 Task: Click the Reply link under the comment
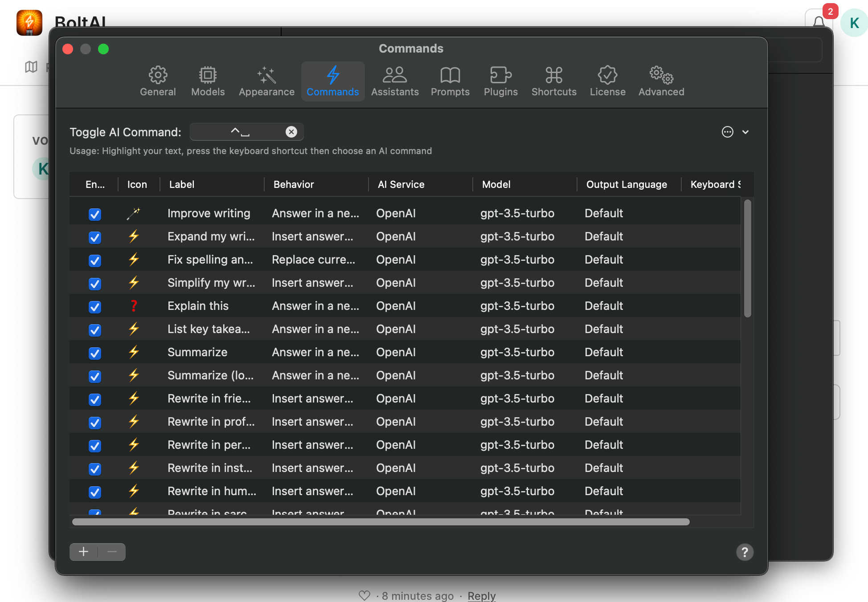[x=481, y=596]
